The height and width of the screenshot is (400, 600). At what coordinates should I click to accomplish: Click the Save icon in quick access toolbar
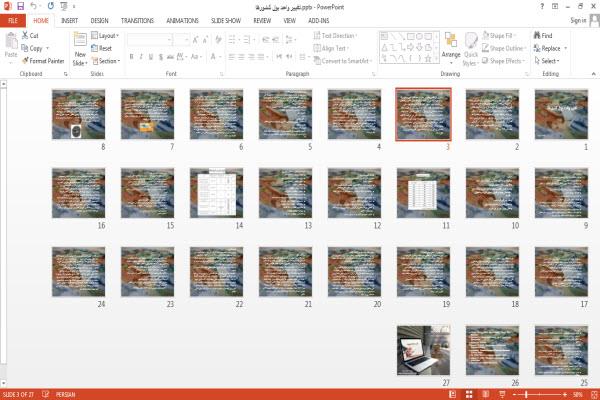tap(21, 6)
